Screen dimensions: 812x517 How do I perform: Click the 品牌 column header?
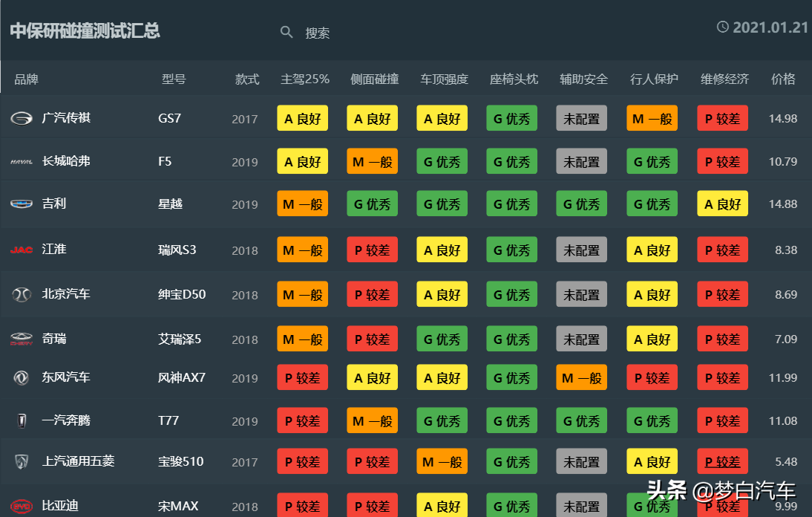(x=27, y=79)
